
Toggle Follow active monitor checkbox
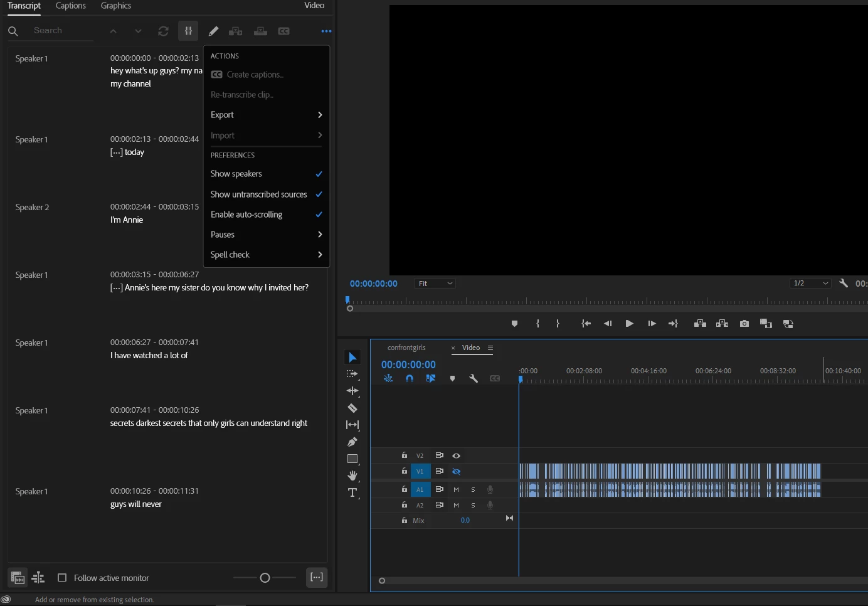(62, 578)
